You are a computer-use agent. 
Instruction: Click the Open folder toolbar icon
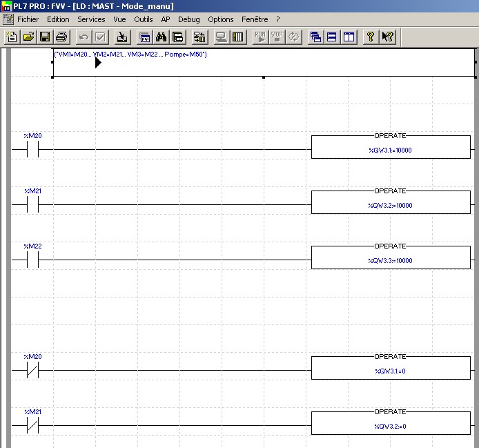(28, 37)
